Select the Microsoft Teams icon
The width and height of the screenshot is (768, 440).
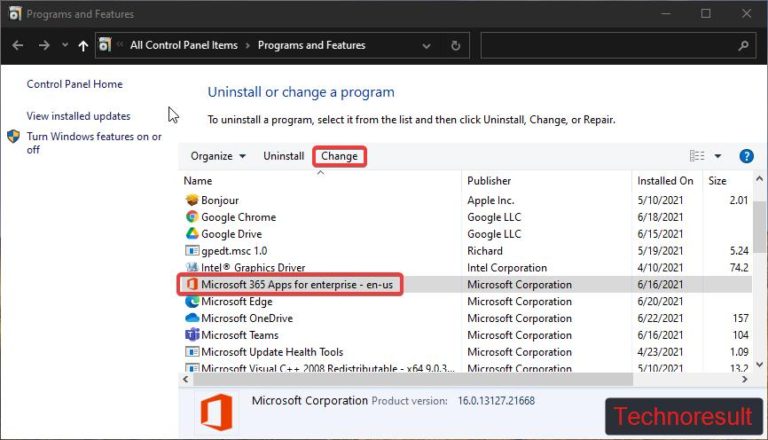pyautogui.click(x=192, y=335)
